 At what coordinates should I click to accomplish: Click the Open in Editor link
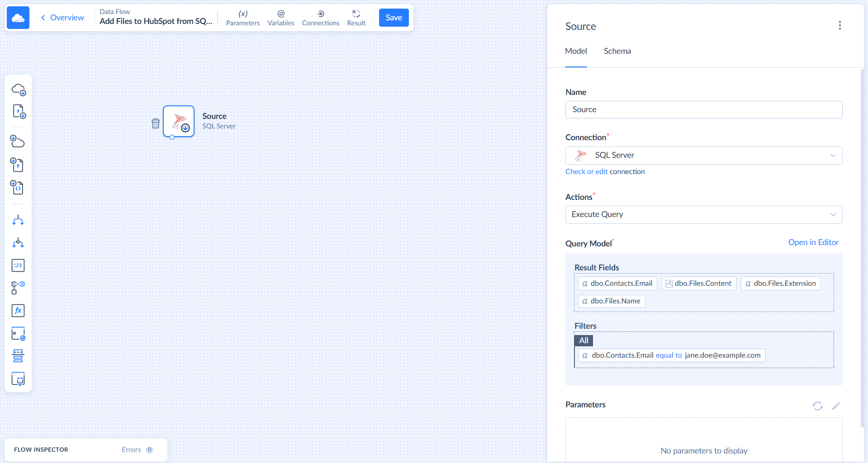(x=813, y=242)
